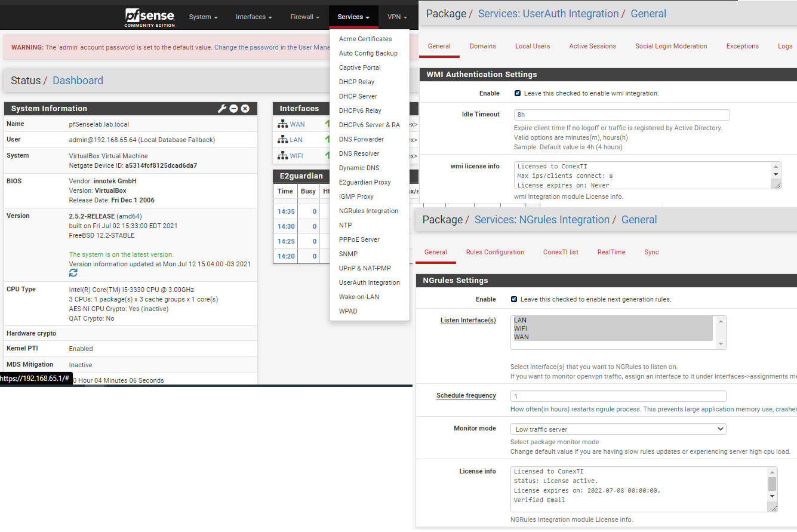Open the Monitor mode dropdown
Viewport: 797px width, 532px height.
(x=618, y=429)
